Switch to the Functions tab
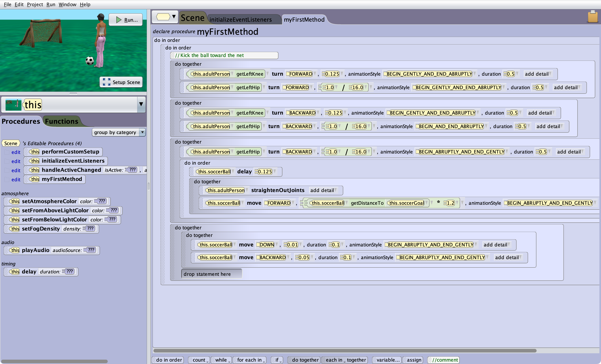The image size is (601, 364). coord(62,121)
